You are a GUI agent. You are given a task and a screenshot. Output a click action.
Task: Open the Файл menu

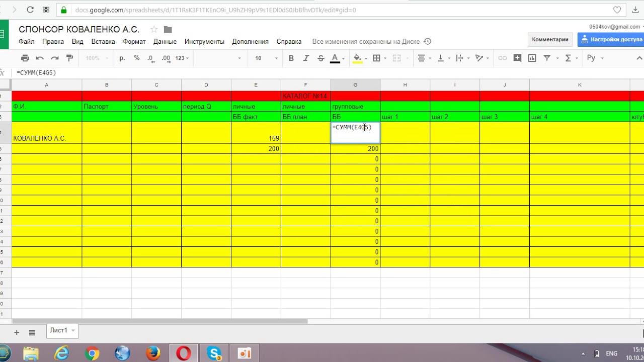coord(27,42)
